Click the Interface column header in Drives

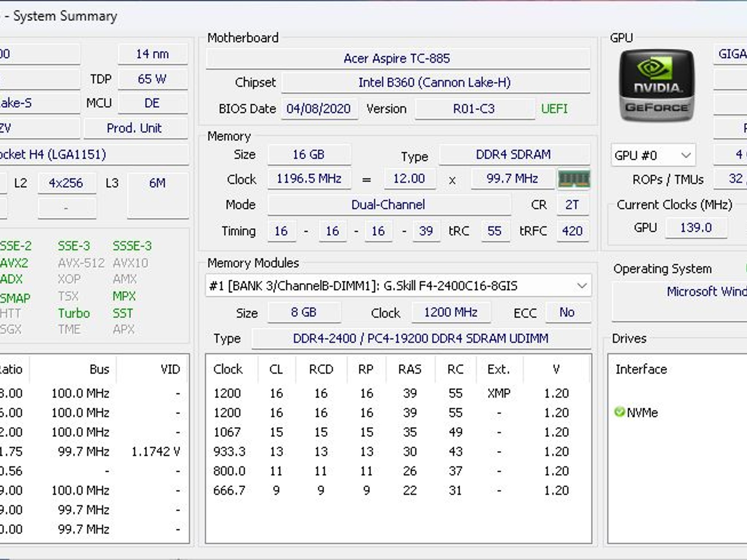[641, 369]
